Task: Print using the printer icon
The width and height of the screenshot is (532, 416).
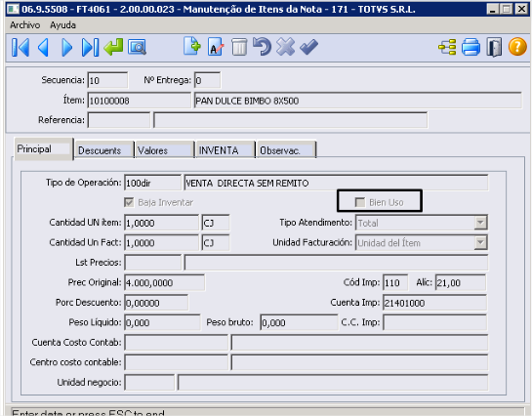Action: pyautogui.click(x=471, y=47)
